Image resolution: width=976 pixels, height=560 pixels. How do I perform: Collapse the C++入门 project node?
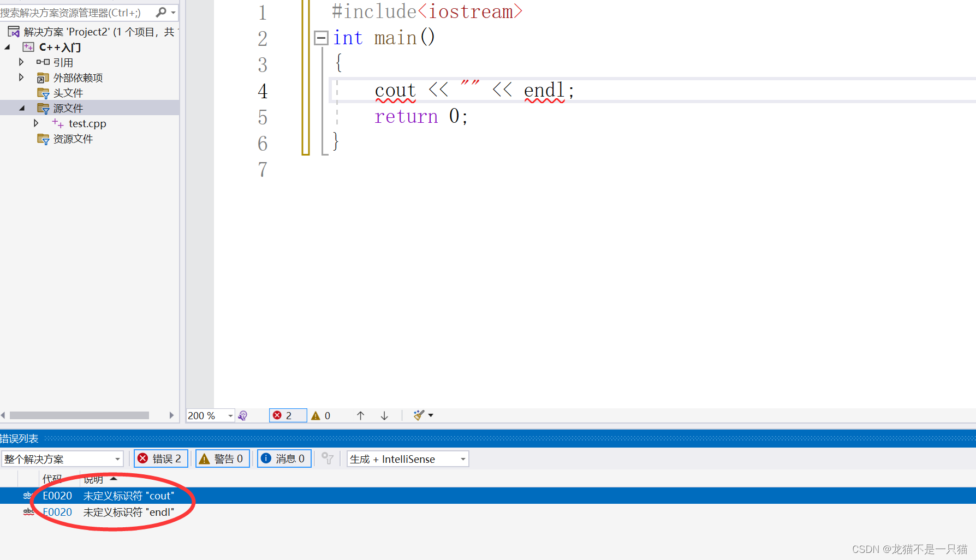tap(8, 47)
